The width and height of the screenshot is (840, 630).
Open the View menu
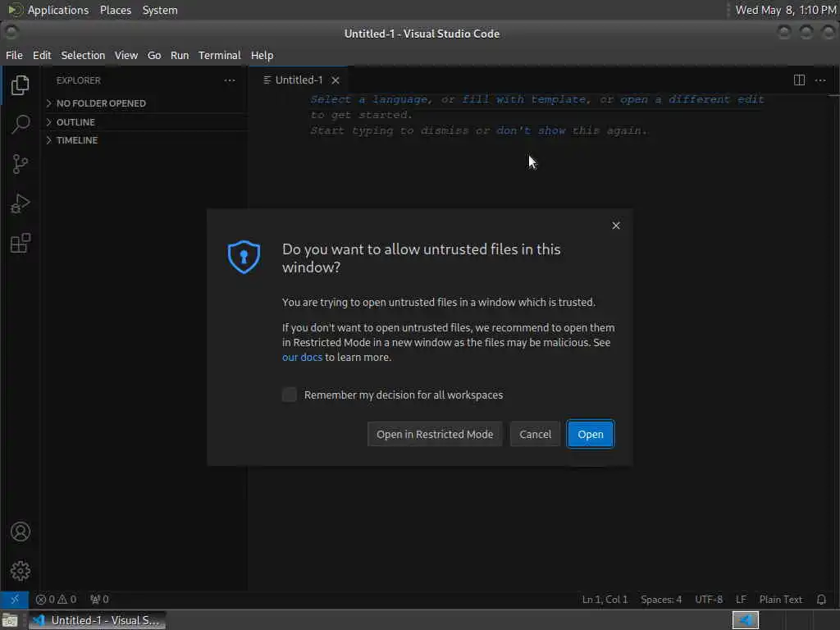[x=126, y=55]
